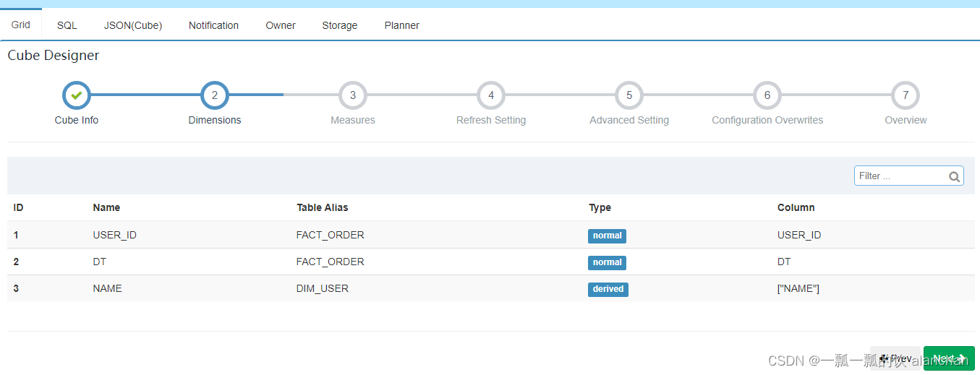
Task: Click the ["NAME"] column value
Action: [x=798, y=288]
